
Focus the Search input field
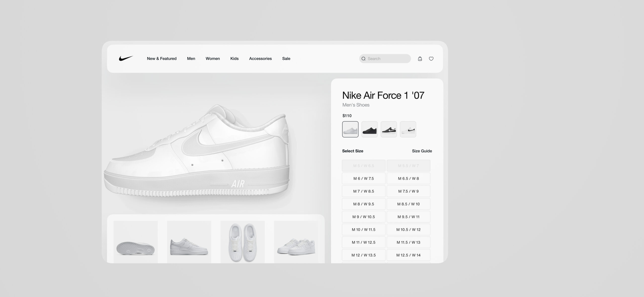[385, 59]
